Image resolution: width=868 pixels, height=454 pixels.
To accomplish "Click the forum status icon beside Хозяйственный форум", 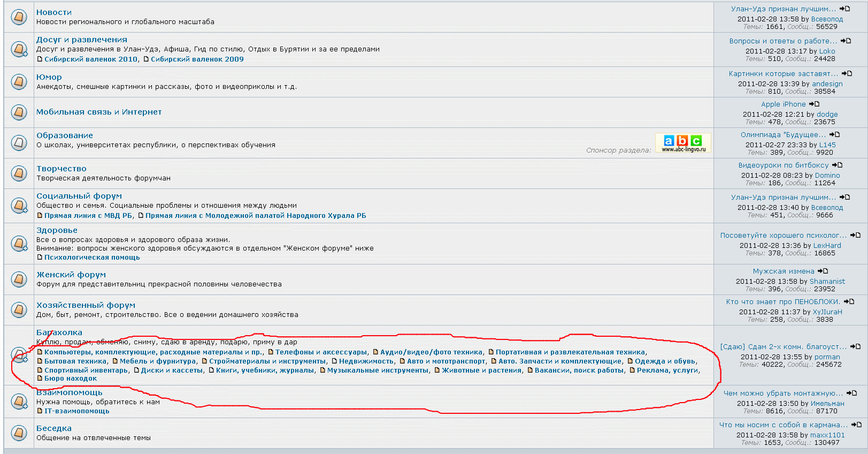I will pyautogui.click(x=19, y=310).
